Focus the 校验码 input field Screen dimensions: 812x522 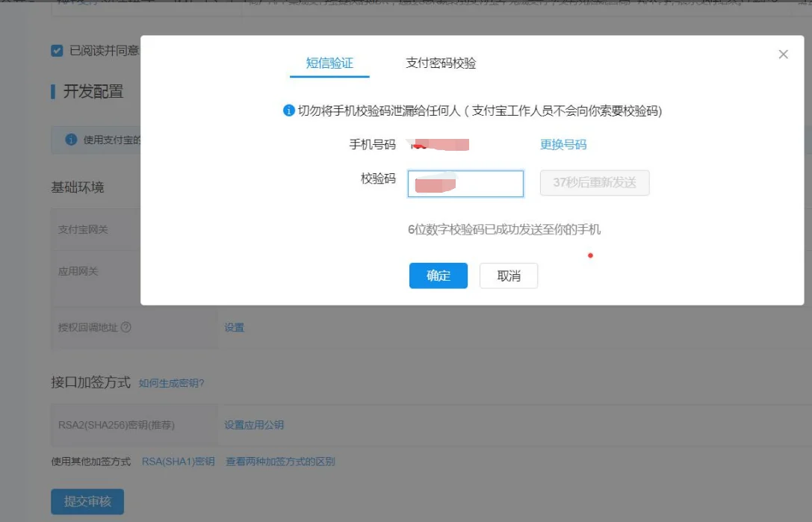(x=465, y=183)
